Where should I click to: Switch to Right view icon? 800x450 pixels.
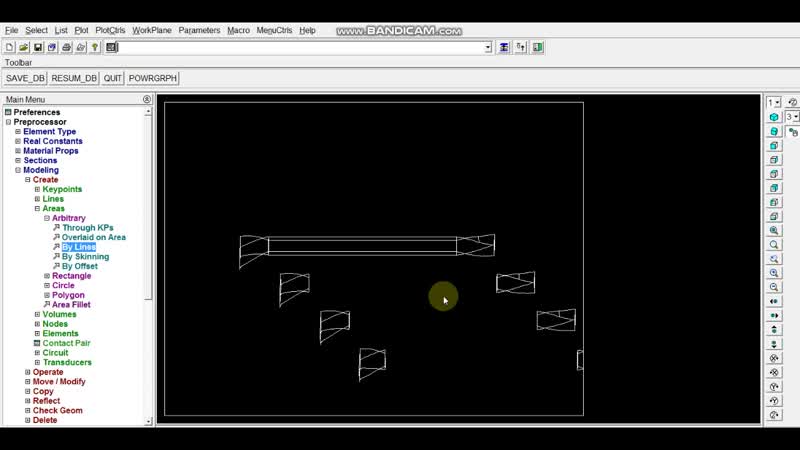click(x=774, y=160)
